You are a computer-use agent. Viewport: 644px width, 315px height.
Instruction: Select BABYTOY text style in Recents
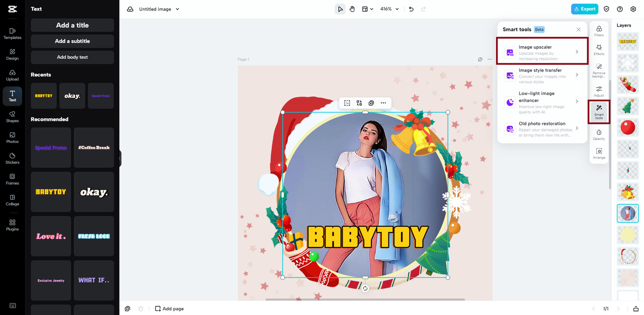(x=44, y=96)
